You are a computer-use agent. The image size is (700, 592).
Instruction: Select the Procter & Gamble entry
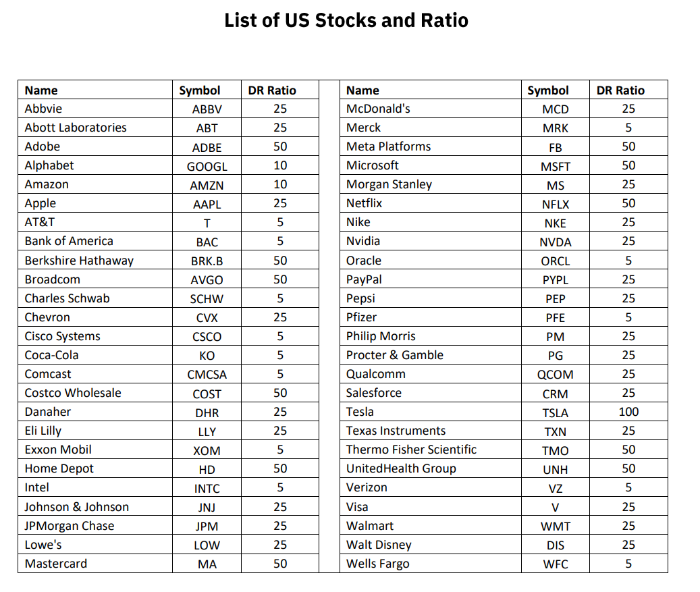coord(395,355)
